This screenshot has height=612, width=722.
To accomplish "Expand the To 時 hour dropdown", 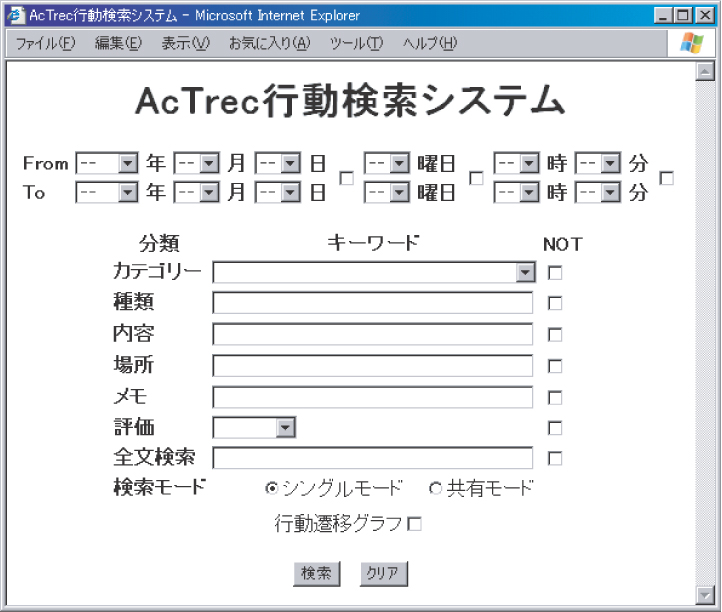I will tap(517, 192).
